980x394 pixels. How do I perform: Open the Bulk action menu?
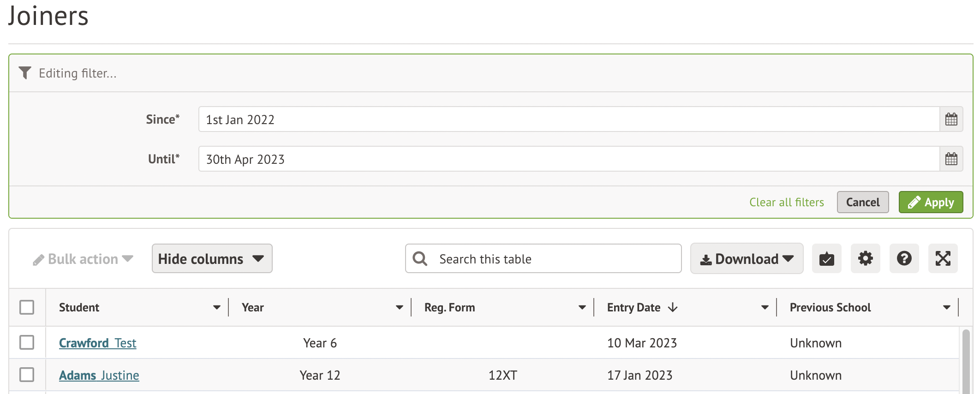[83, 259]
